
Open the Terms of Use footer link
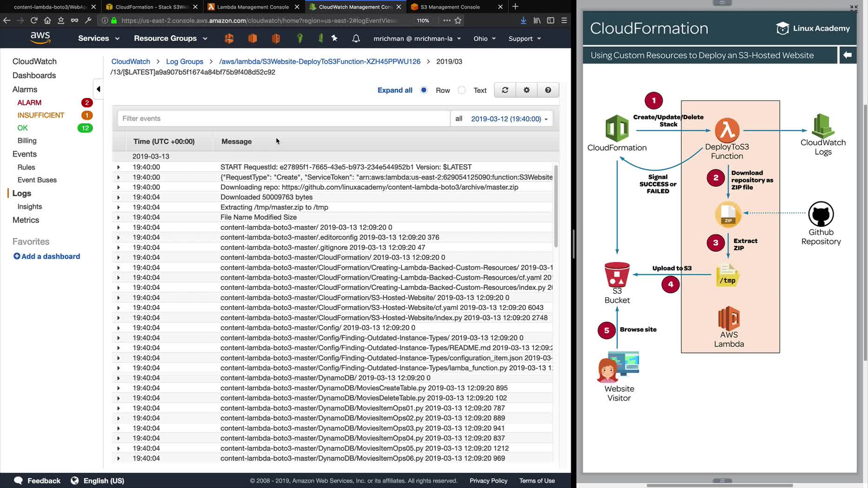coord(537,481)
